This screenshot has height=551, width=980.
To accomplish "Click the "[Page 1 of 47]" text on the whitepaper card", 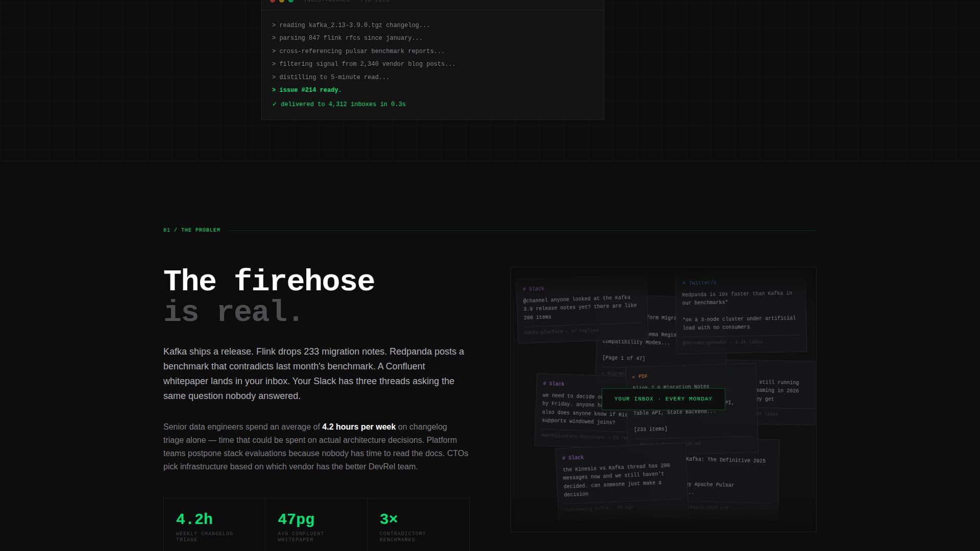I will (623, 358).
